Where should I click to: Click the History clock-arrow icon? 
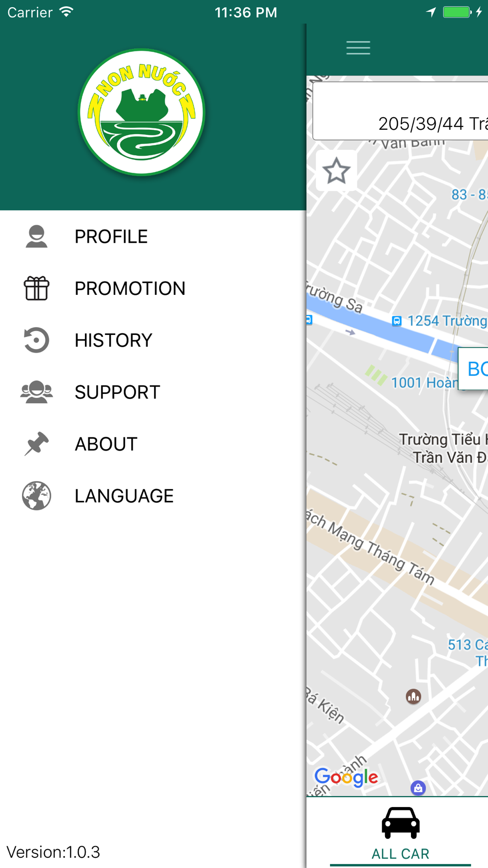tap(37, 340)
